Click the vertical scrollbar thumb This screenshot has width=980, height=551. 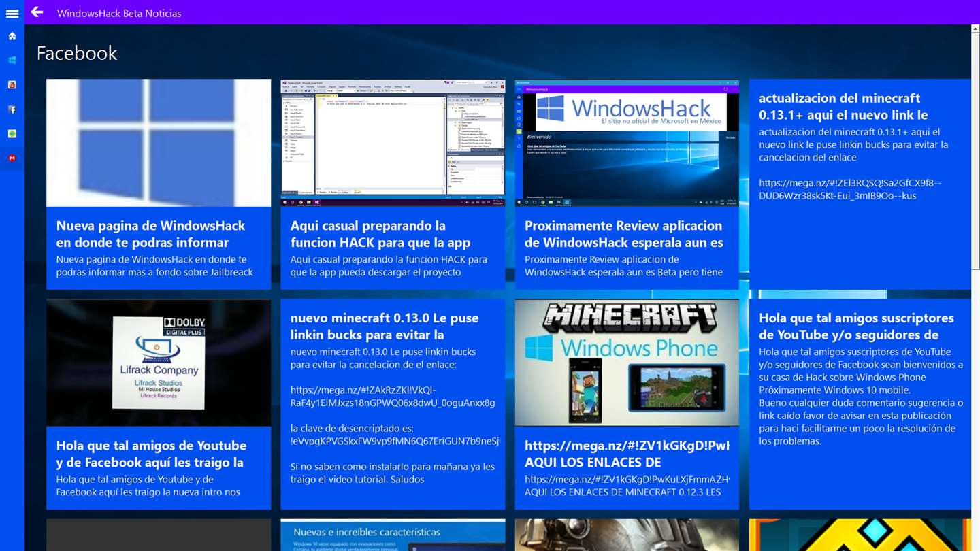point(975,151)
